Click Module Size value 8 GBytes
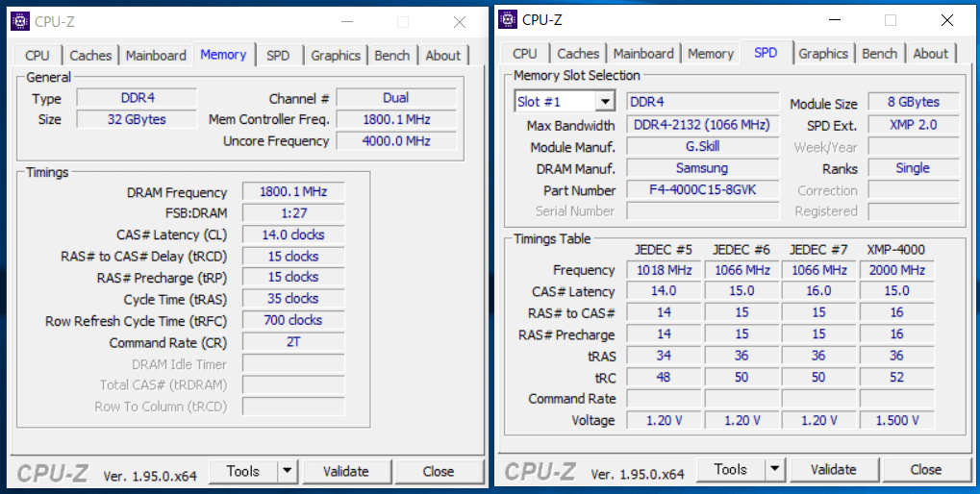The height and width of the screenshot is (494, 980). [914, 102]
